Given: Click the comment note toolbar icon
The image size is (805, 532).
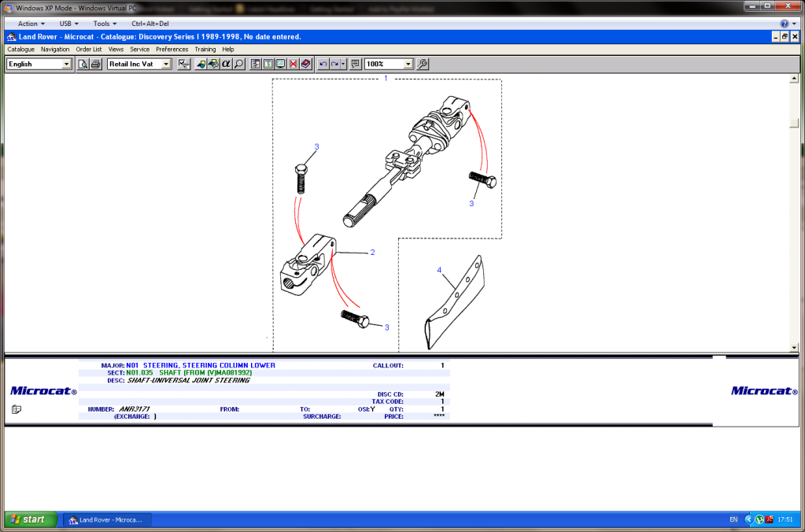Looking at the screenshot, I should click(x=355, y=65).
